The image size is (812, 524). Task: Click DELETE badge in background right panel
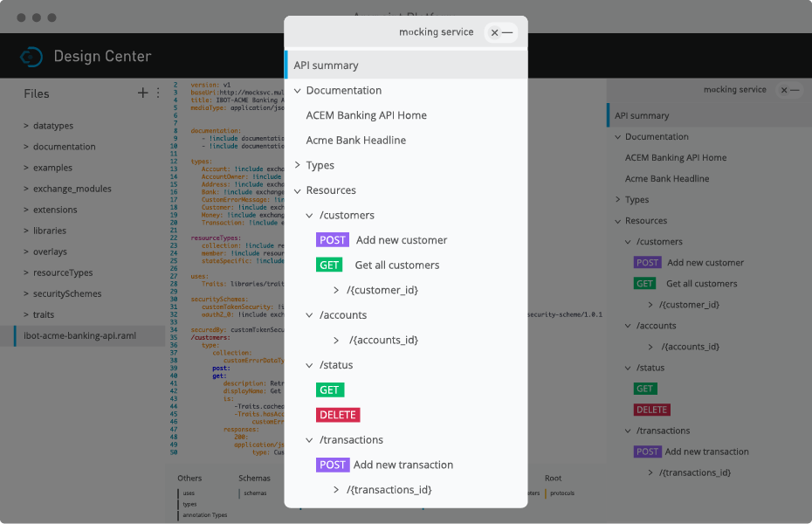(652, 410)
